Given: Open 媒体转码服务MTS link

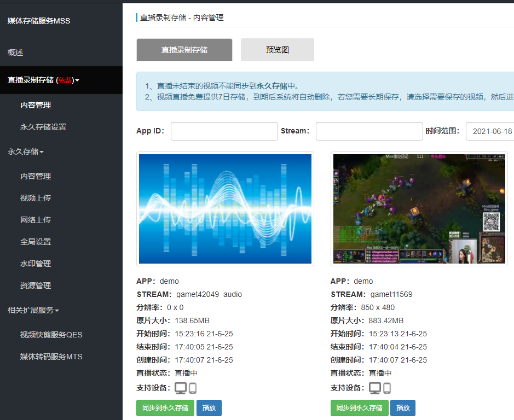Looking at the screenshot, I should pos(51,357).
